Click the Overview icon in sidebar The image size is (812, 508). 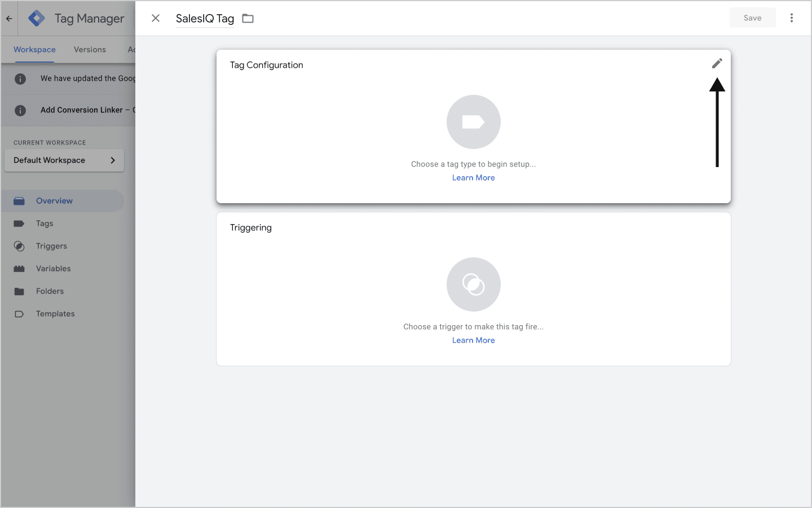(19, 201)
